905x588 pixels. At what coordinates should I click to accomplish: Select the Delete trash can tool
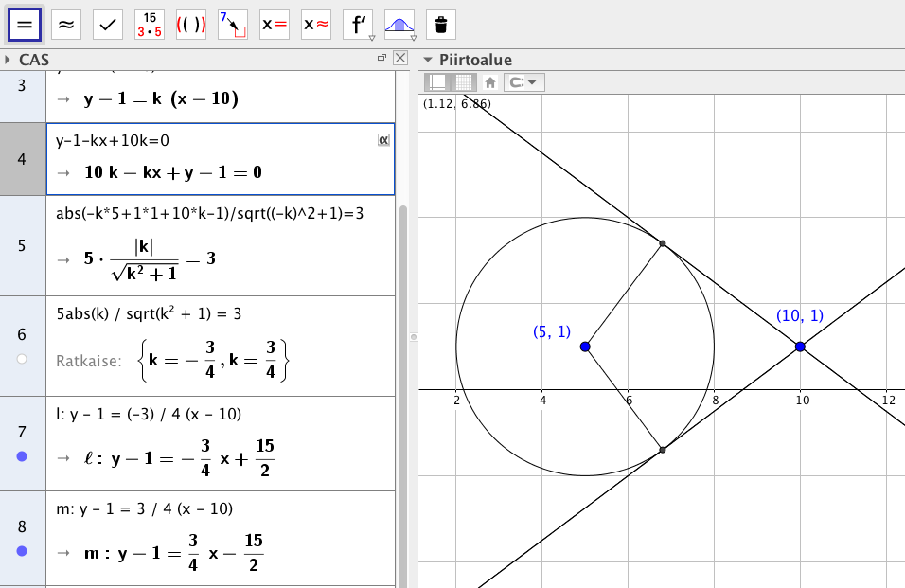tap(441, 25)
